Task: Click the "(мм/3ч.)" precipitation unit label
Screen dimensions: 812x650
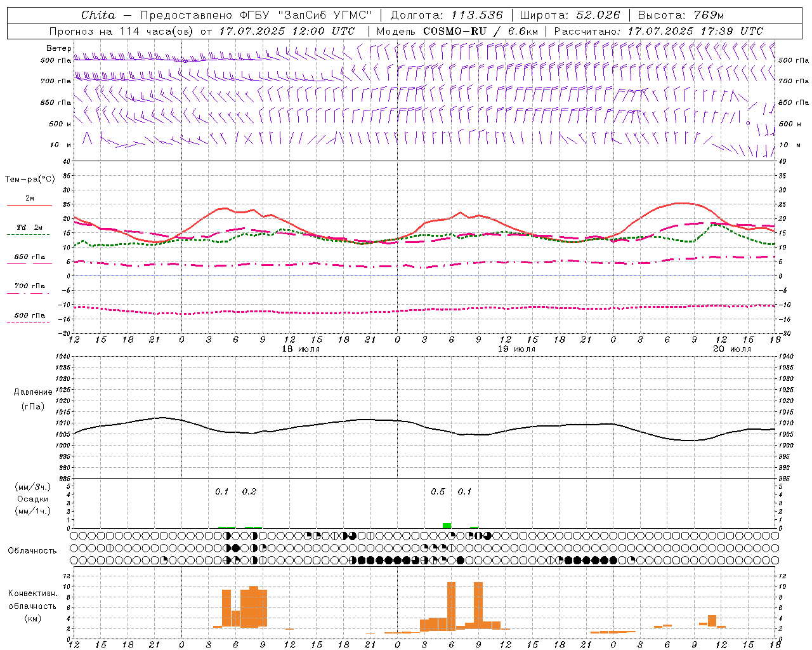Action: (32, 487)
